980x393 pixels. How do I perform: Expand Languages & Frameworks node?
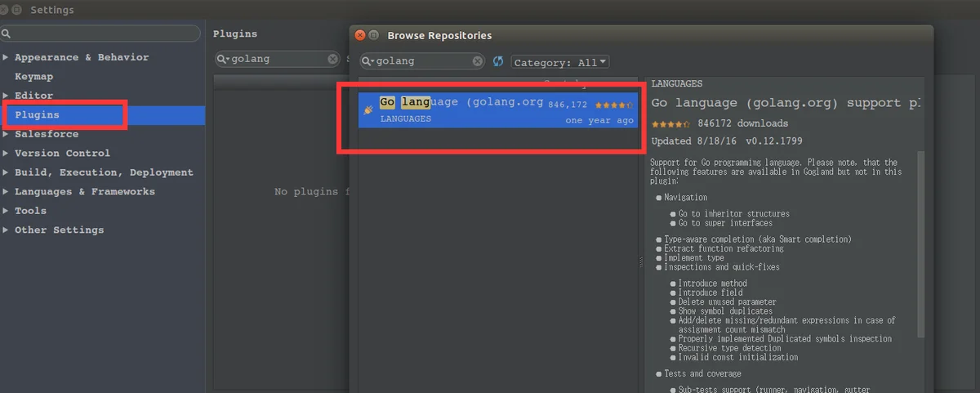(7, 191)
